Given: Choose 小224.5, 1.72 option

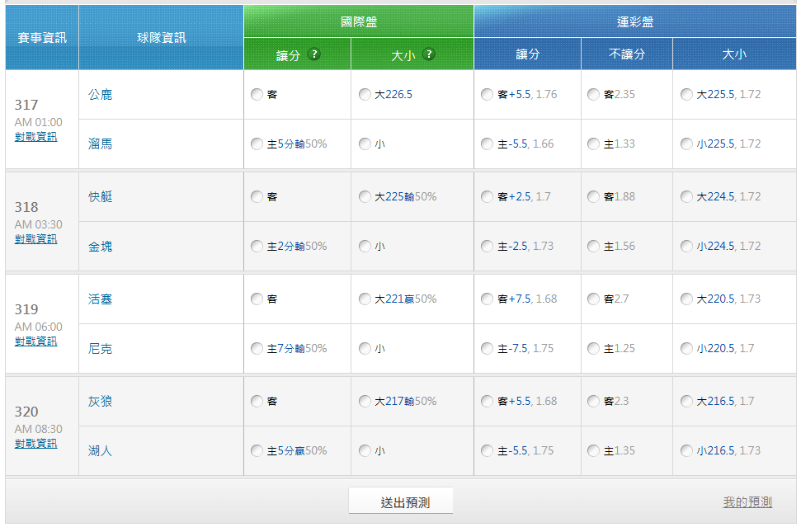Looking at the screenshot, I should (686, 246).
